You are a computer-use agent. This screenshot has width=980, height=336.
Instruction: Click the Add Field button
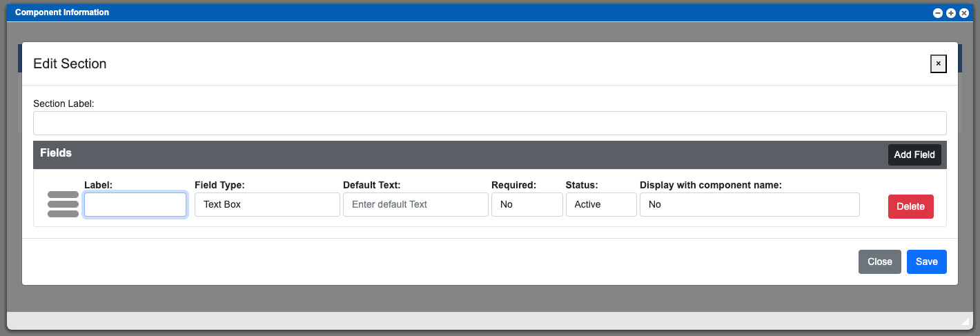[914, 155]
